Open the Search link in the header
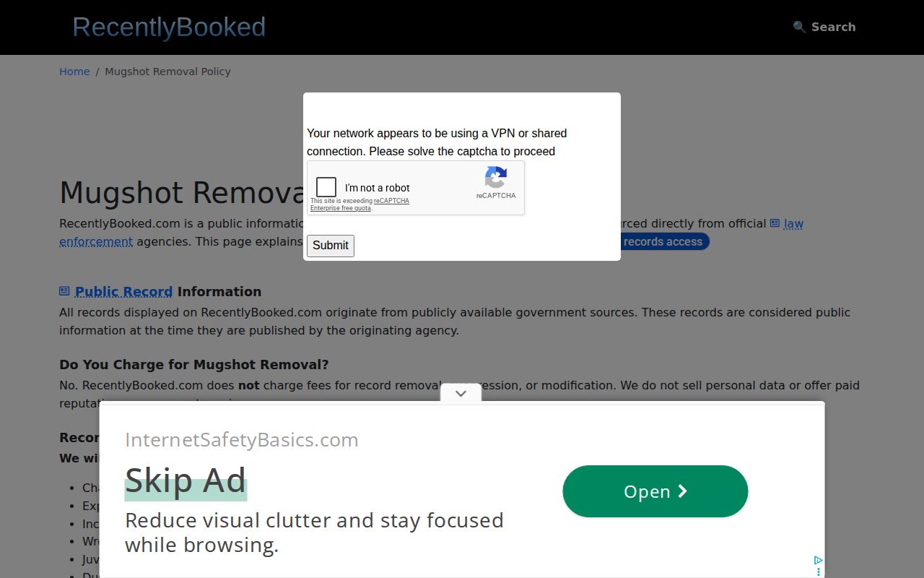The image size is (924, 578). coord(824,27)
